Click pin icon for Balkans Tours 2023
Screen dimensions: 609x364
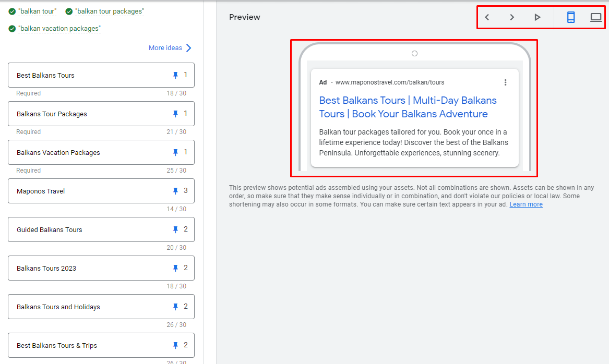click(175, 268)
